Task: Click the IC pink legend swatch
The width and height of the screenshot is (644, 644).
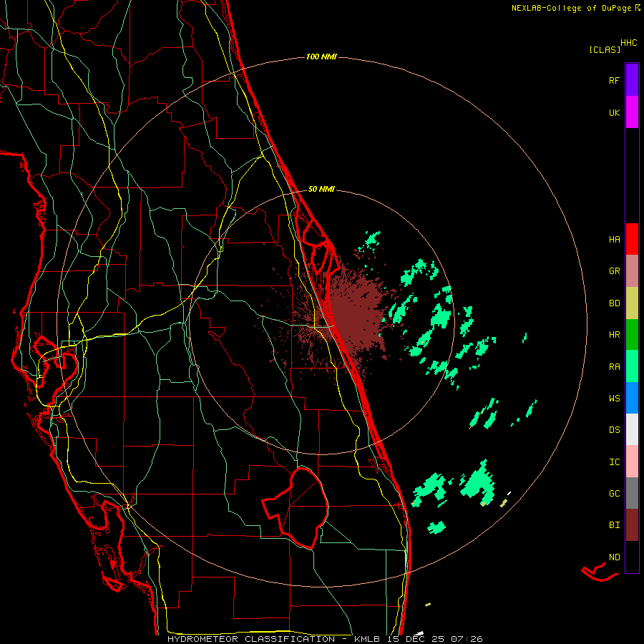Action: tap(632, 462)
